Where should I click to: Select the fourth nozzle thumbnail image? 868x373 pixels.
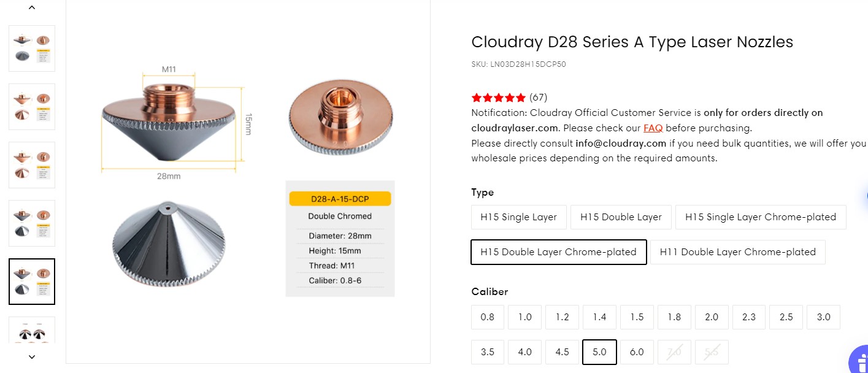click(x=32, y=223)
